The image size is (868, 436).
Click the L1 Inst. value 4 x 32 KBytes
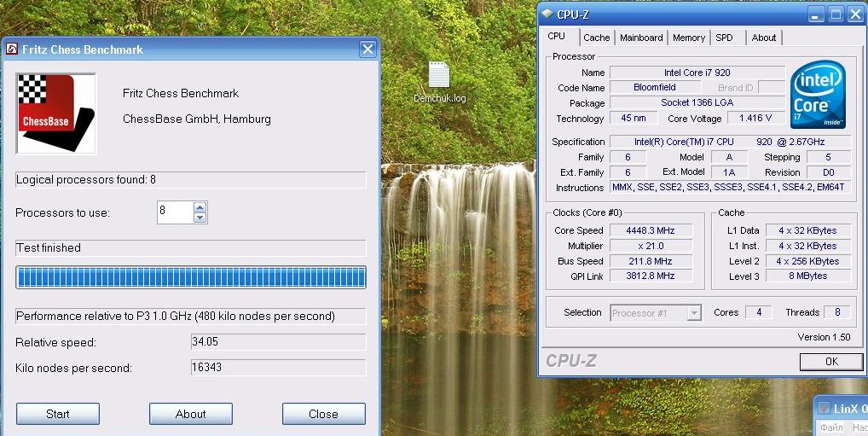click(x=808, y=246)
